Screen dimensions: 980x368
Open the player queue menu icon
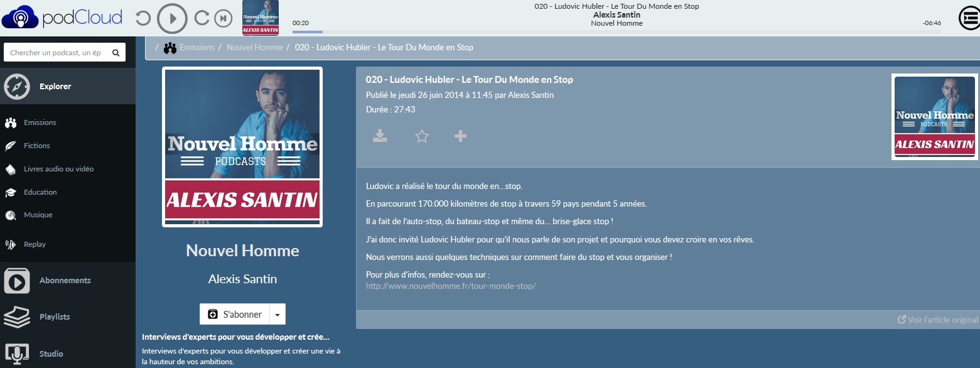(x=969, y=18)
